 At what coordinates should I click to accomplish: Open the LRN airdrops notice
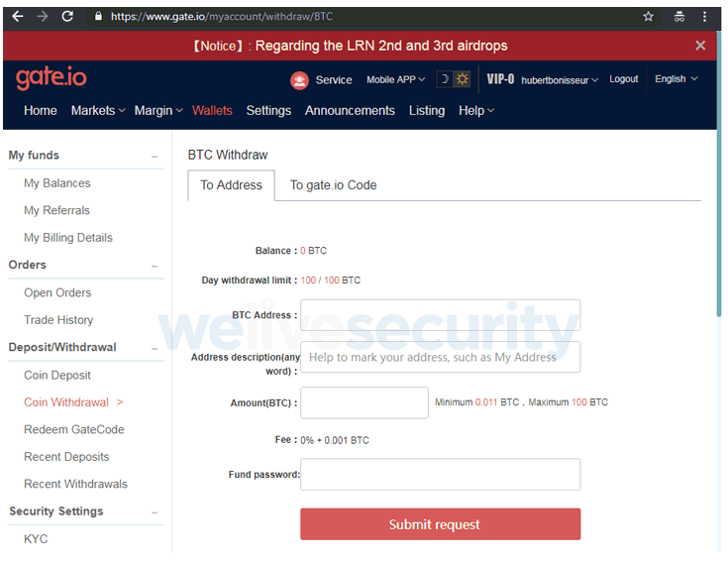pyautogui.click(x=350, y=46)
